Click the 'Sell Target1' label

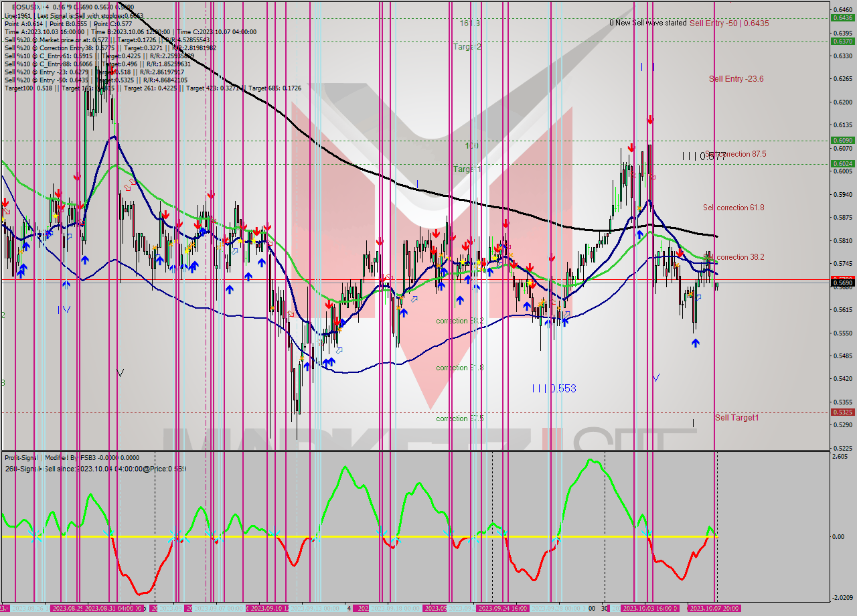tap(736, 418)
